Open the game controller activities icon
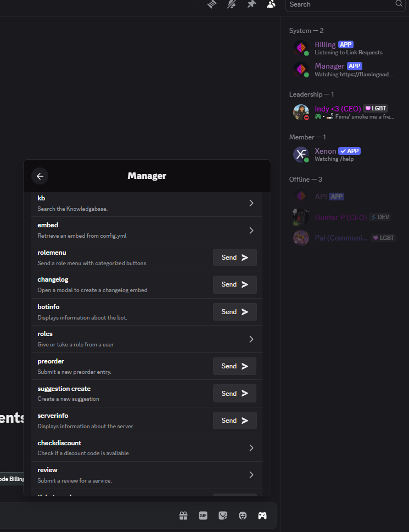 [262, 516]
